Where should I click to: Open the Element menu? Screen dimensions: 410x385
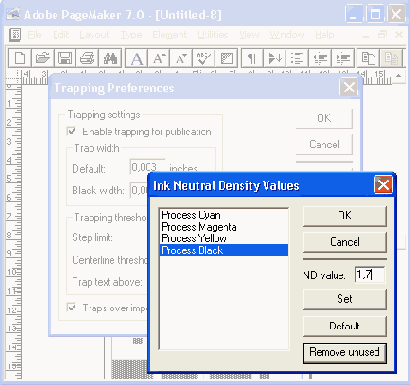tap(169, 35)
